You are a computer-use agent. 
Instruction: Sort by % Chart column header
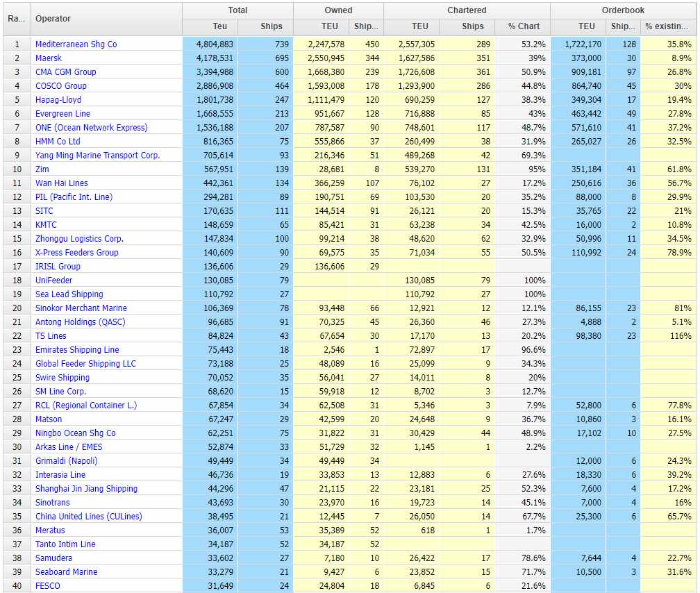coord(523,26)
